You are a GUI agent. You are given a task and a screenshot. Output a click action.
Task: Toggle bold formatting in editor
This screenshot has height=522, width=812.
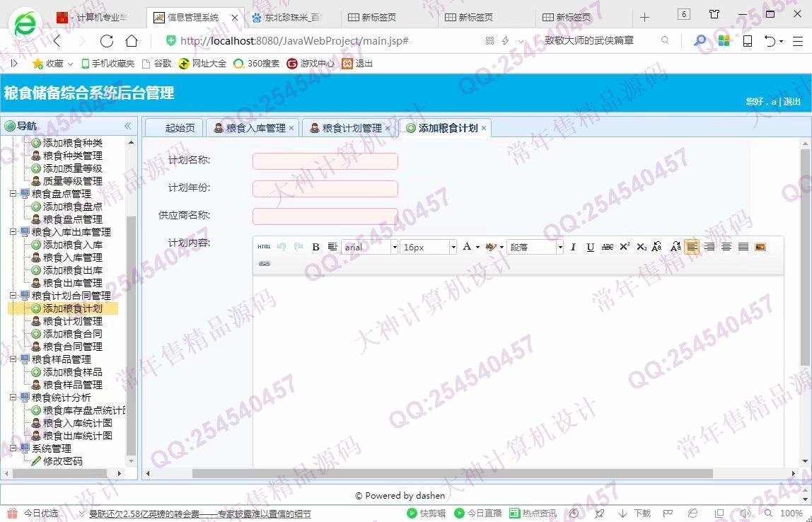coord(315,247)
